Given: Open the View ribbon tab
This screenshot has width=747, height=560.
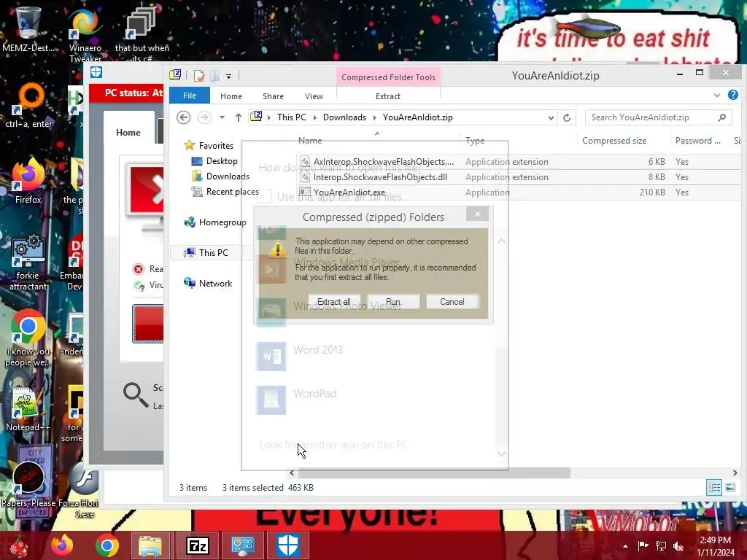Looking at the screenshot, I should [x=314, y=96].
